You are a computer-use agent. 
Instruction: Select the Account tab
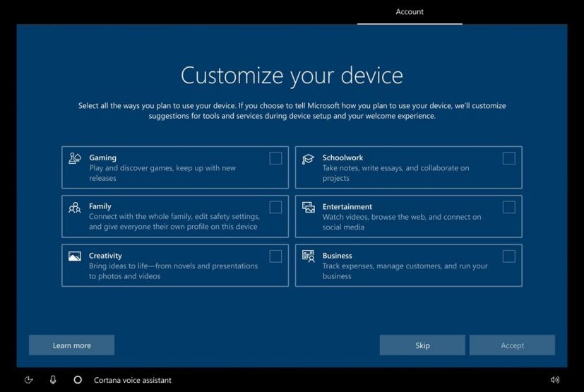pos(410,12)
